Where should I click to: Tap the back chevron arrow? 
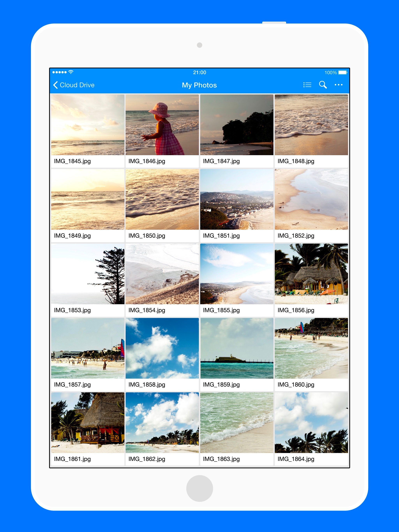coord(56,85)
